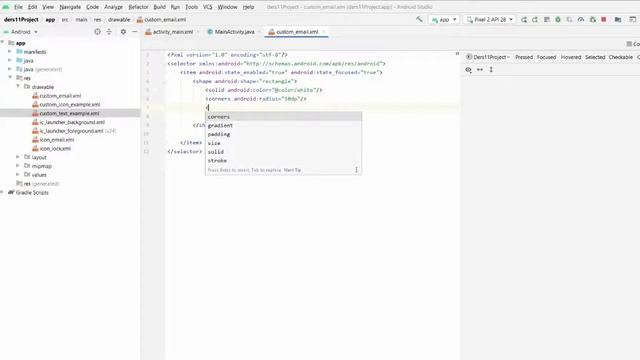
Task: Expand the manifests folder
Action: click(x=10, y=51)
